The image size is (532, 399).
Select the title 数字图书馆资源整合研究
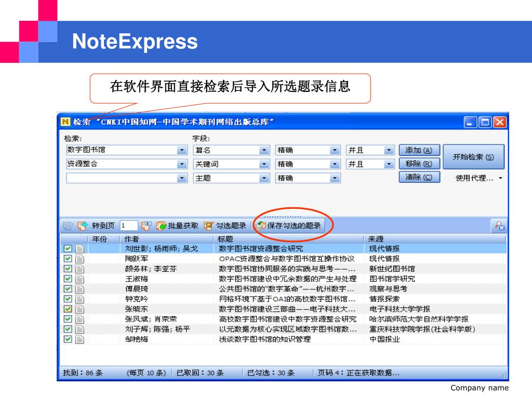(x=261, y=248)
